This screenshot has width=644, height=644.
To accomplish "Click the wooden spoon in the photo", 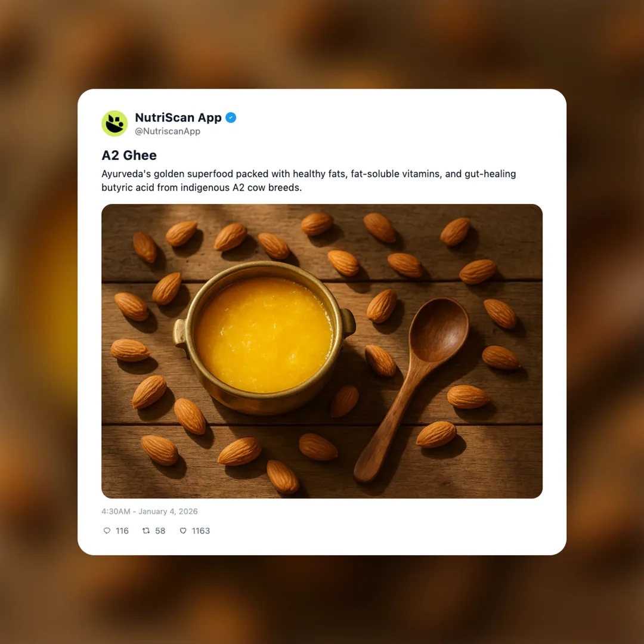I will (x=411, y=389).
